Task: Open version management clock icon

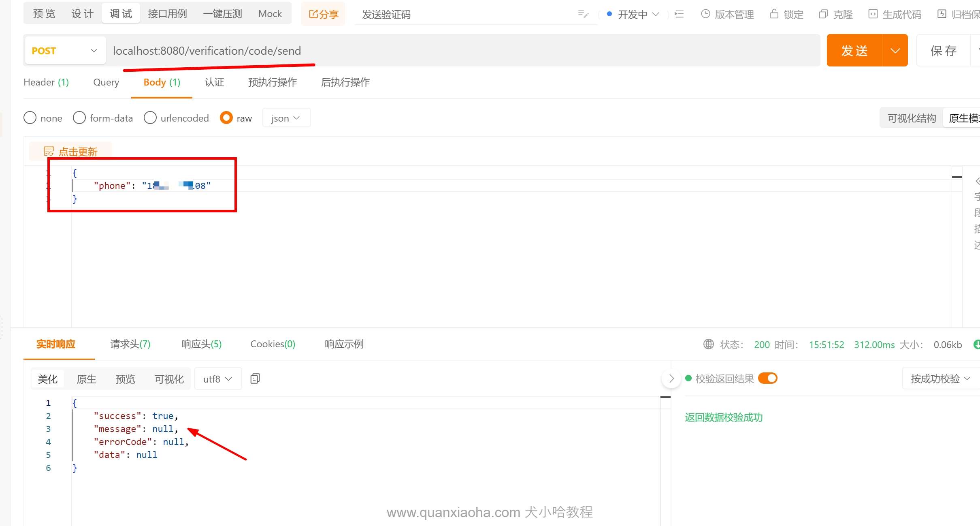Action: coord(705,14)
